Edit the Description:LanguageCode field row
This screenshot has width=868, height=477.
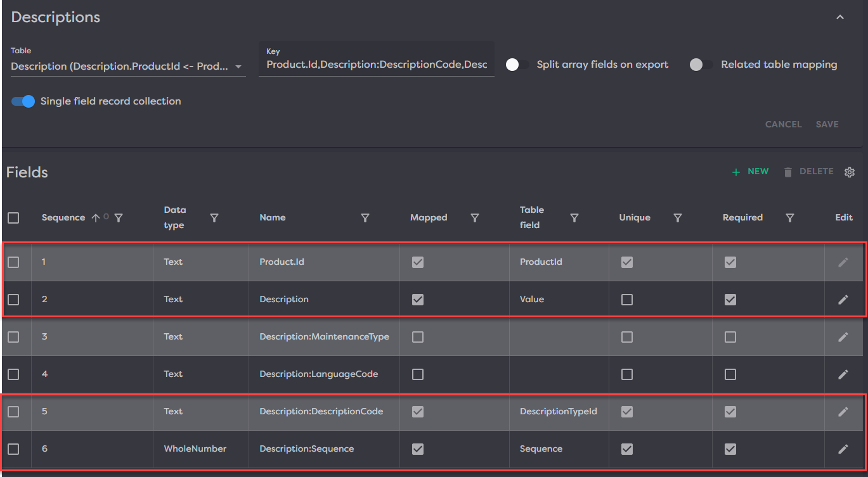pyautogui.click(x=843, y=374)
